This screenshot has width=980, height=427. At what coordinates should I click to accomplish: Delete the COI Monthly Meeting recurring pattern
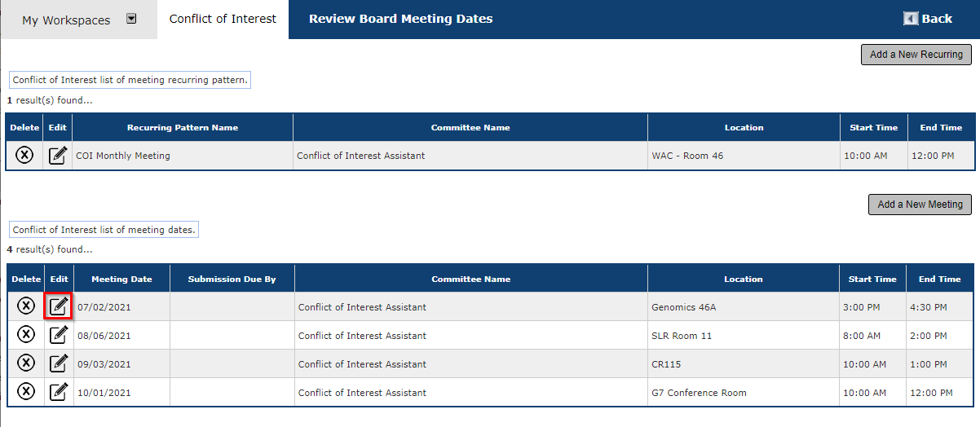click(x=25, y=155)
